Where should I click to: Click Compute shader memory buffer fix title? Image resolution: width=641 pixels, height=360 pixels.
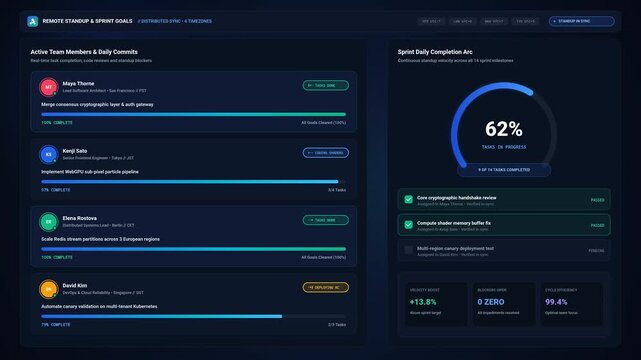coord(454,223)
